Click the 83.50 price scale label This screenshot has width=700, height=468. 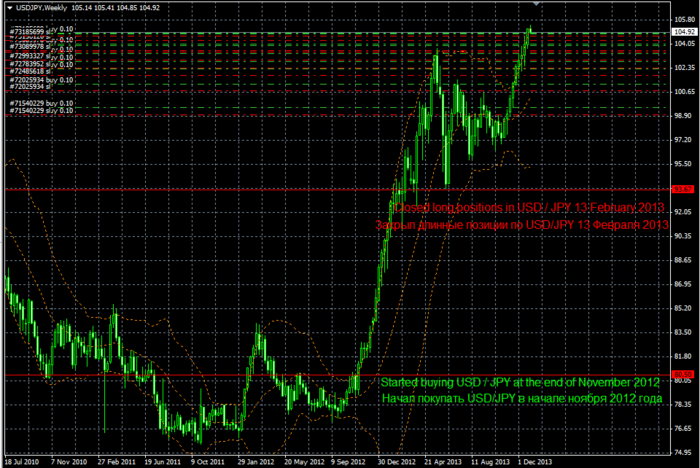click(684, 332)
